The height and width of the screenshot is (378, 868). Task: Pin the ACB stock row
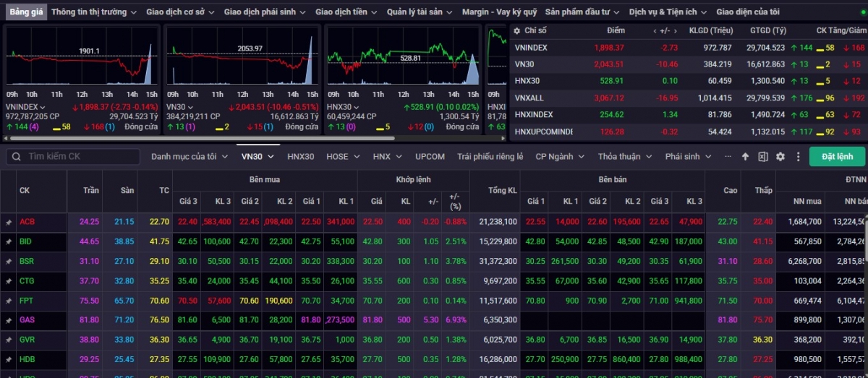tap(9, 222)
